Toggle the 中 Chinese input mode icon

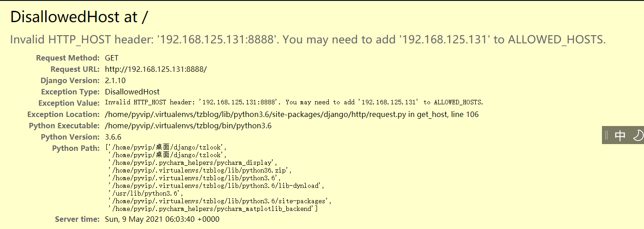[x=620, y=136]
